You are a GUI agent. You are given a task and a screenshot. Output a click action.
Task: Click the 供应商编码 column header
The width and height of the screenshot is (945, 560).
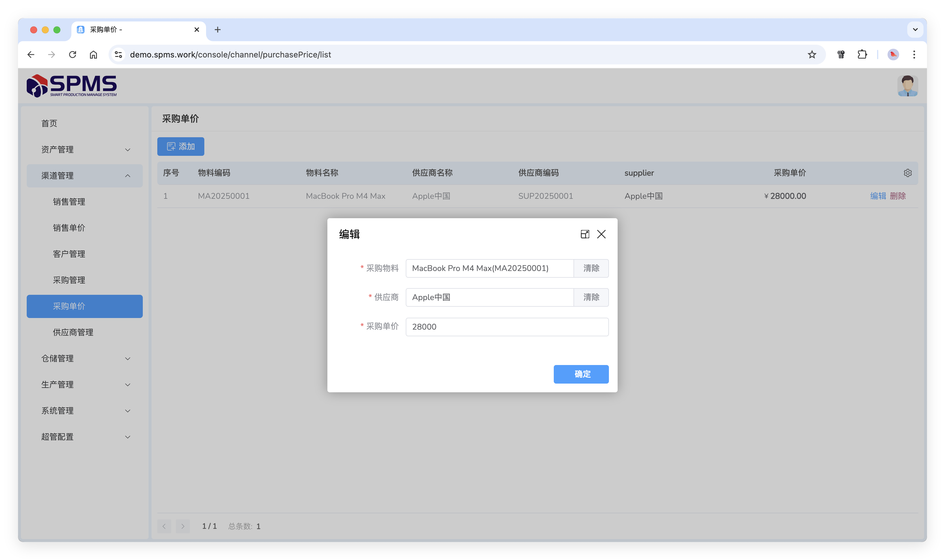pos(538,173)
